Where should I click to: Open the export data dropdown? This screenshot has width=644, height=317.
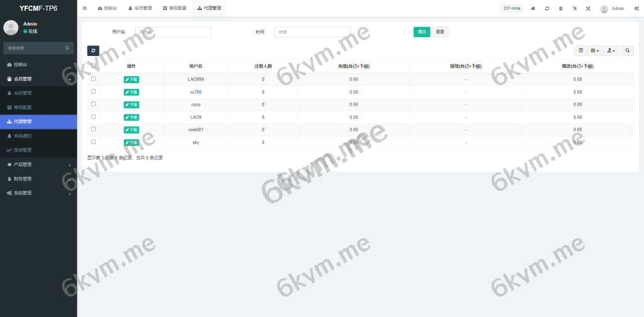[611, 50]
